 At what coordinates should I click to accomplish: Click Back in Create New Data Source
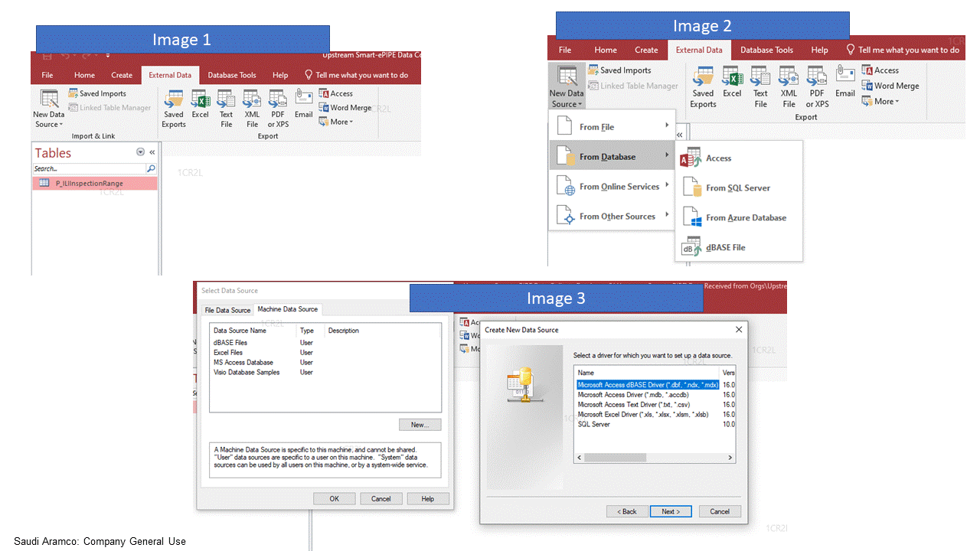628,511
